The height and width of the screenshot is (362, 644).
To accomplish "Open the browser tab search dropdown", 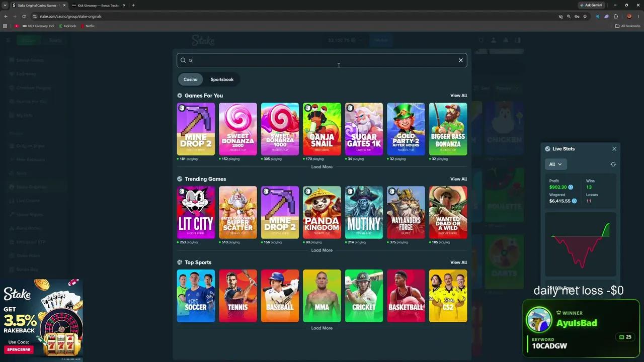I will coord(4,5).
